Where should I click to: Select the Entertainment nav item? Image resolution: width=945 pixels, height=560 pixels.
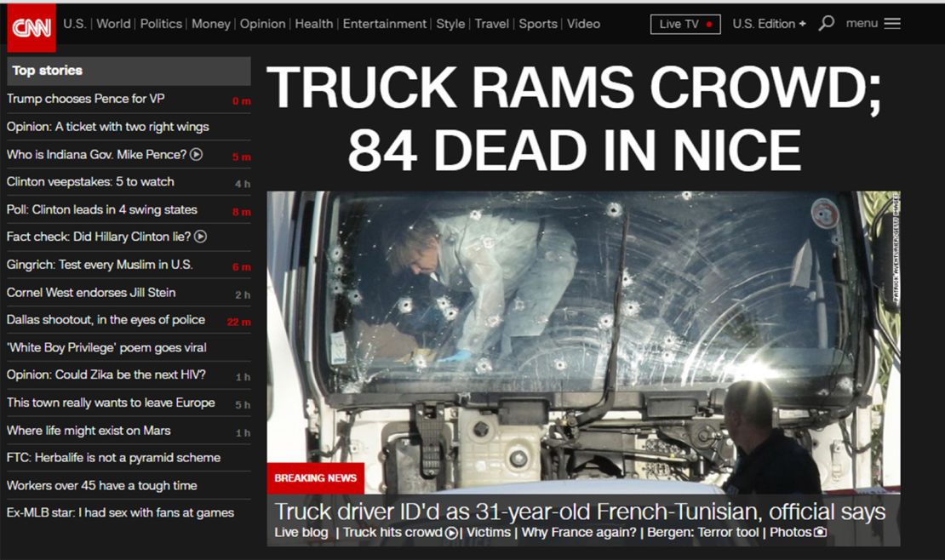pos(385,24)
